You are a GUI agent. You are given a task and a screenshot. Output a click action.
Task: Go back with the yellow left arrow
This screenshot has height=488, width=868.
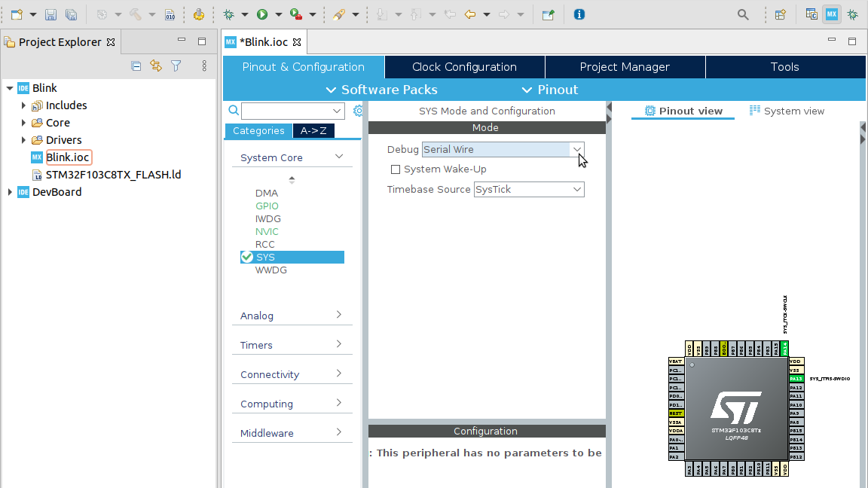coord(470,14)
